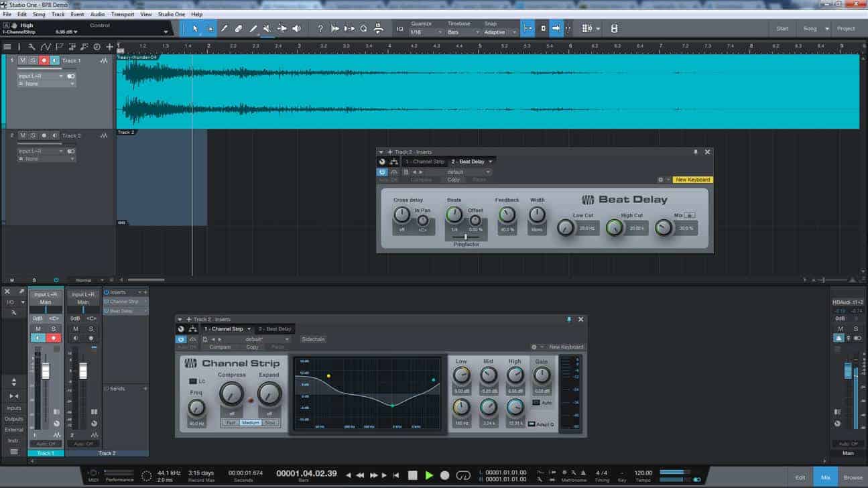Open the Quantize value dropdown
Screen dimensions: 868x488
pos(426,32)
